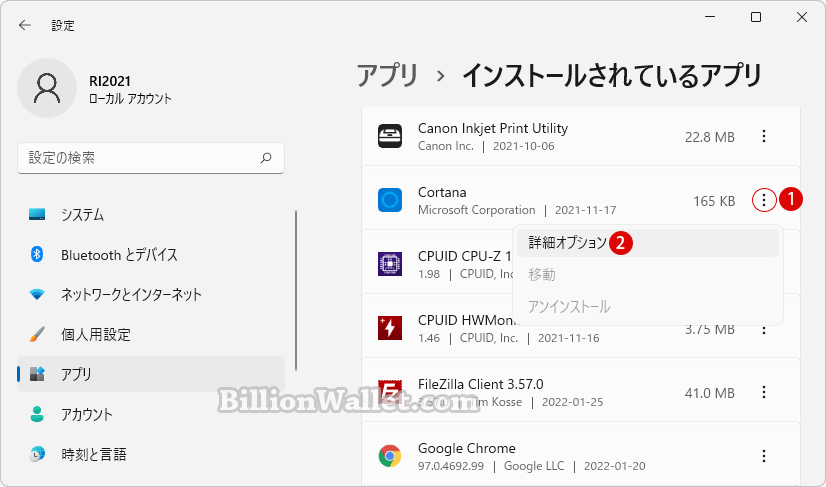Click the Microsoft Corporation publisher text
This screenshot has width=826, height=487.
(476, 210)
